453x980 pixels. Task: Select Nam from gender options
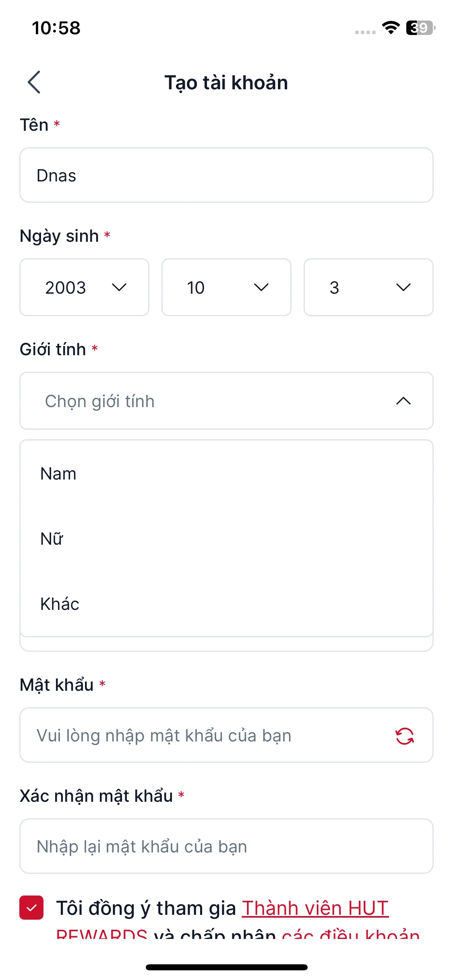click(x=58, y=474)
